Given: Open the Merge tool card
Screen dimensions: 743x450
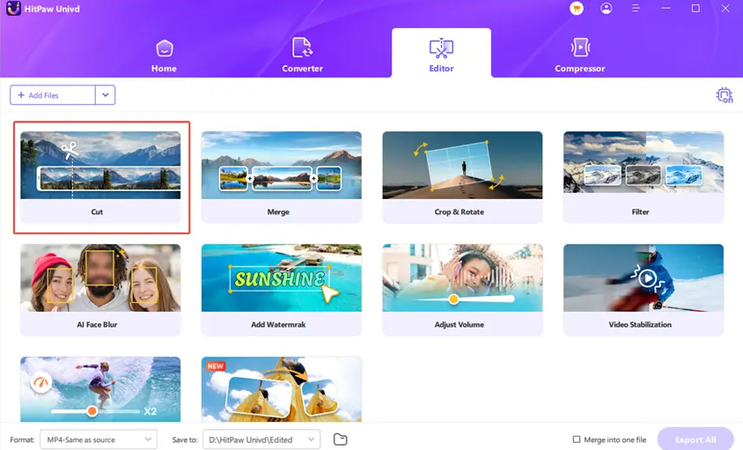Looking at the screenshot, I should pyautogui.click(x=281, y=176).
